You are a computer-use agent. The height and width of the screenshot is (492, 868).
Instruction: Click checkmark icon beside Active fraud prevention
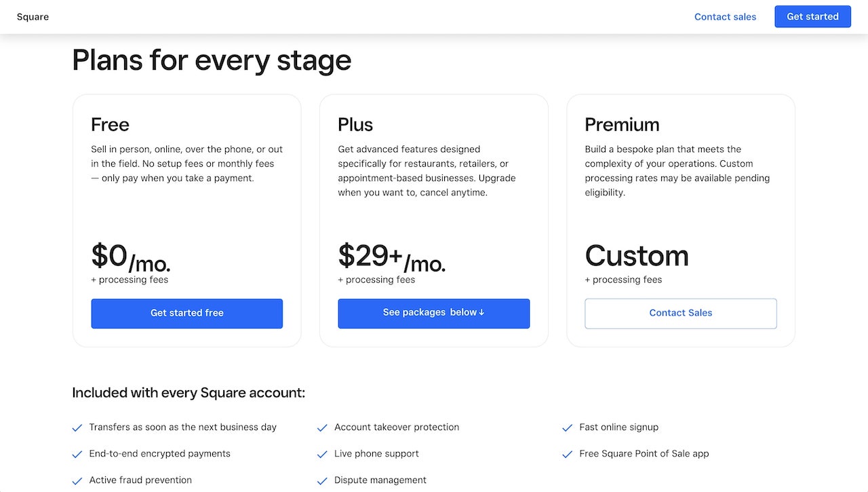[77, 480]
